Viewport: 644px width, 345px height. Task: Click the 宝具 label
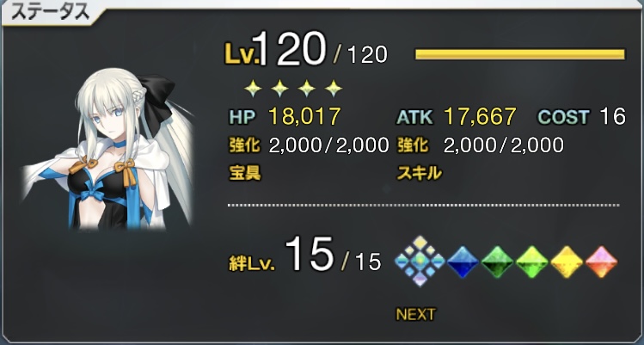[x=245, y=174]
